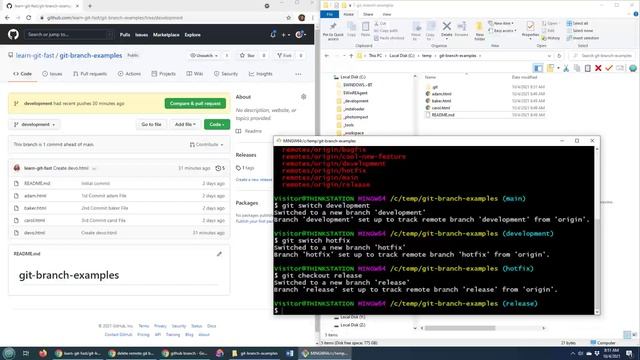Viewport: 640px width, 360px height.
Task: Switch to the Issues repo tab
Action: point(52,74)
